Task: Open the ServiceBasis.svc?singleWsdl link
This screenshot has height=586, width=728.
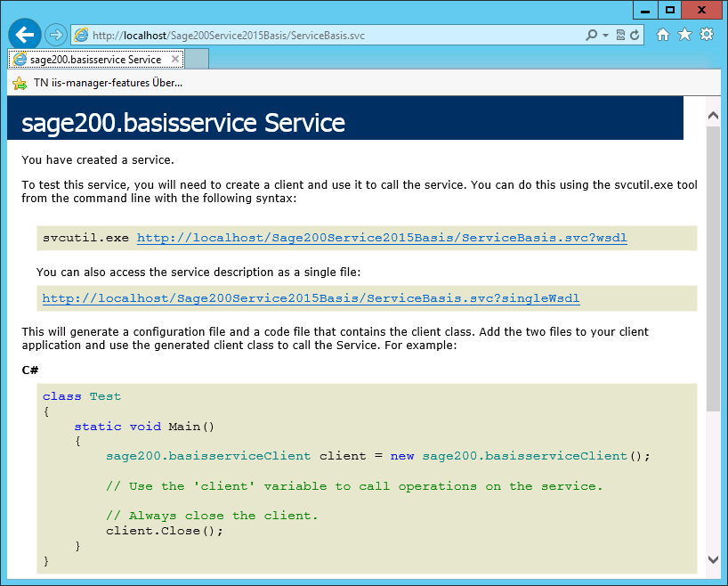Action: [311, 298]
